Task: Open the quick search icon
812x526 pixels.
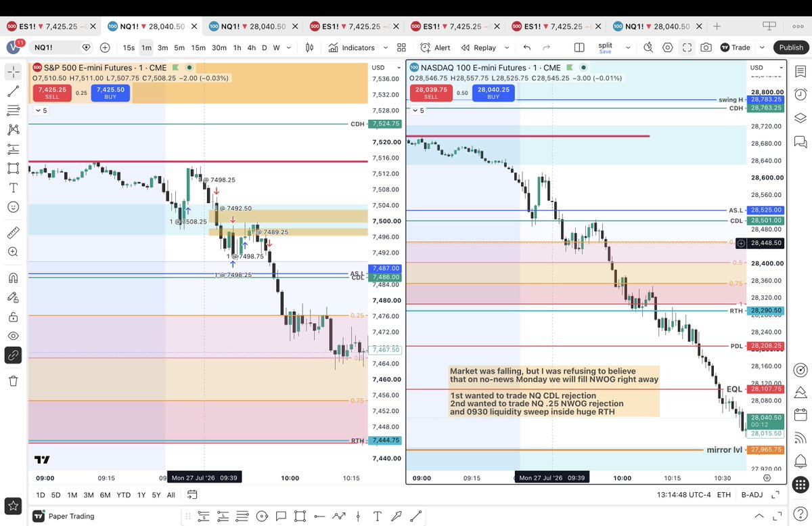Action: (x=648, y=47)
